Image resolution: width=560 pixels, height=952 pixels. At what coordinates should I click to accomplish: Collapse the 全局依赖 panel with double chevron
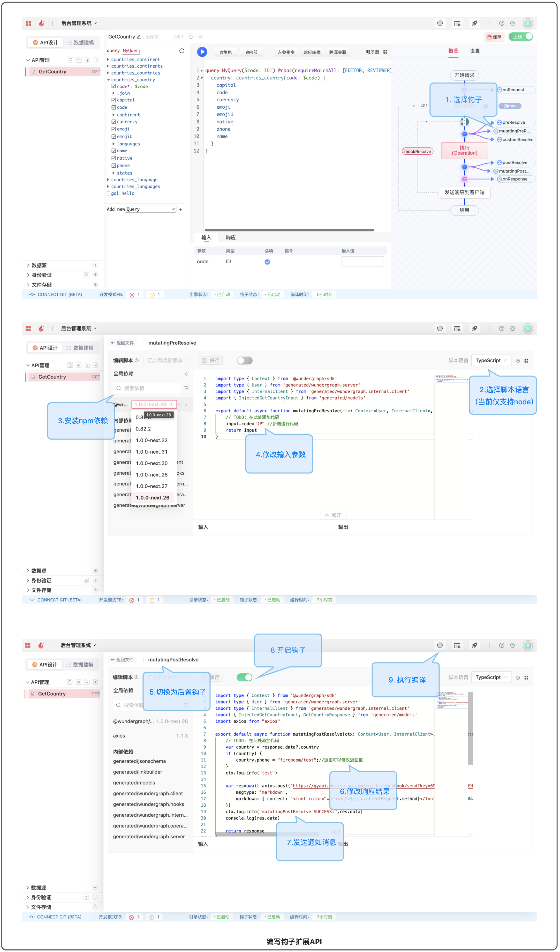tap(186, 374)
